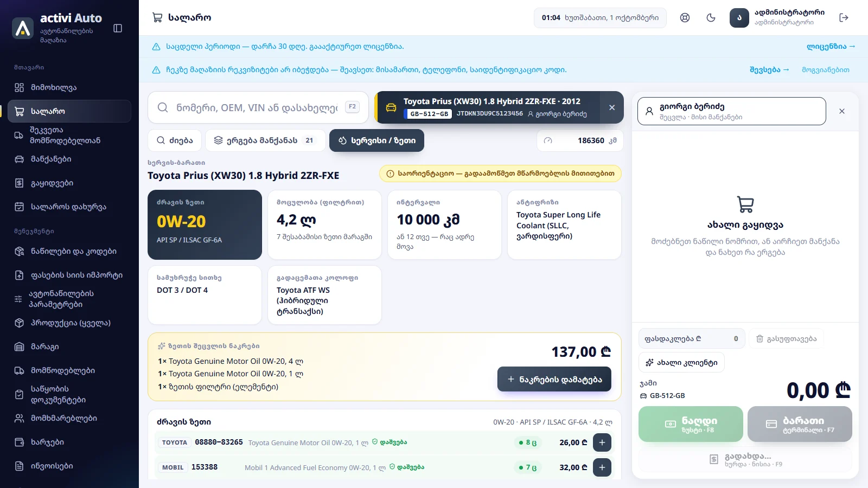Pay with ბარათი card button
Image resolution: width=868 pixels, height=488 pixels.
(x=800, y=424)
